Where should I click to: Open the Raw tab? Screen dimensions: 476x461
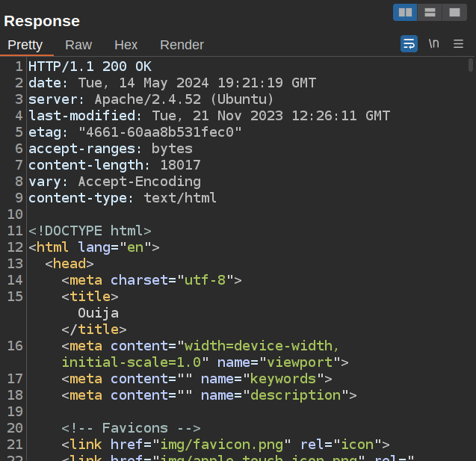(x=78, y=45)
